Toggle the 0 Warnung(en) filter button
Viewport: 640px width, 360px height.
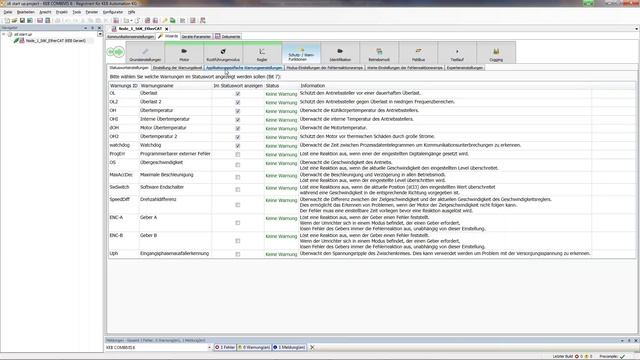(254, 347)
